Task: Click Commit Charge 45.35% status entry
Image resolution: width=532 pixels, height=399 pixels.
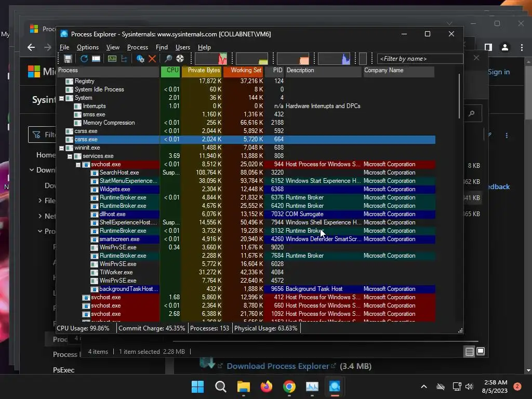Action: [152, 328]
